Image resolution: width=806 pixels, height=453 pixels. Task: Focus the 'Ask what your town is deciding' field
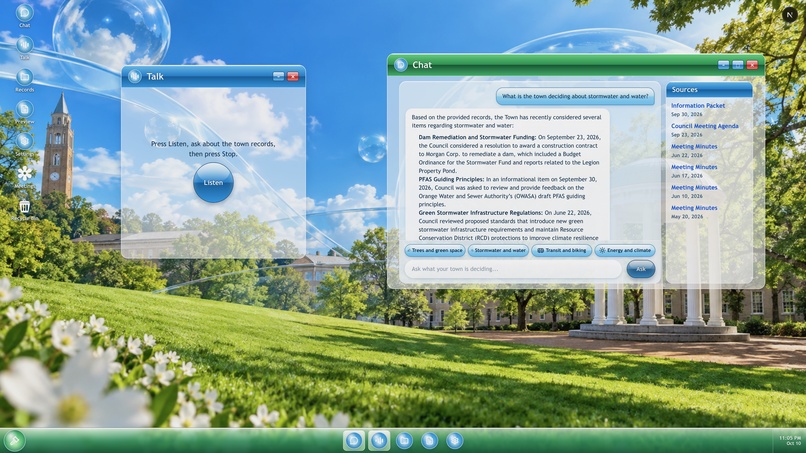click(x=513, y=269)
